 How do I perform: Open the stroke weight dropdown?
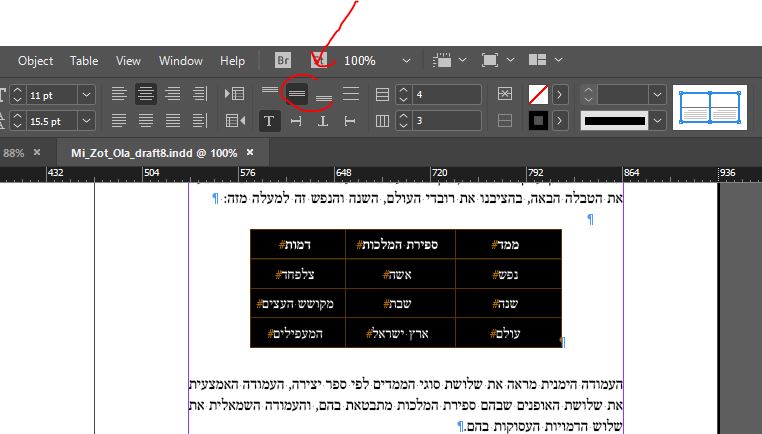coord(657,95)
